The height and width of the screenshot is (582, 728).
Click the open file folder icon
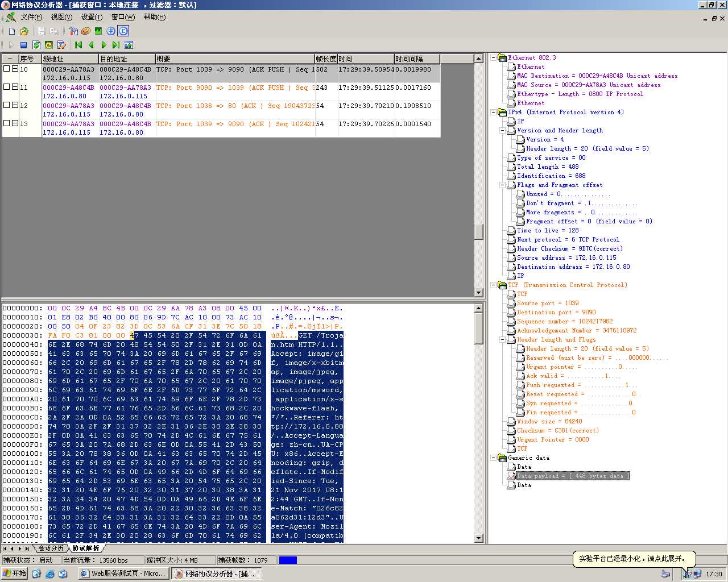(x=24, y=31)
